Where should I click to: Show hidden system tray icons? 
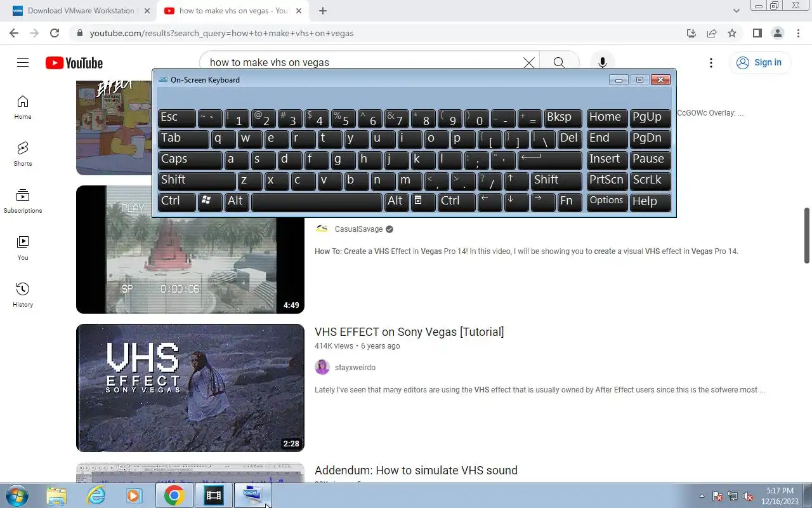tap(702, 496)
